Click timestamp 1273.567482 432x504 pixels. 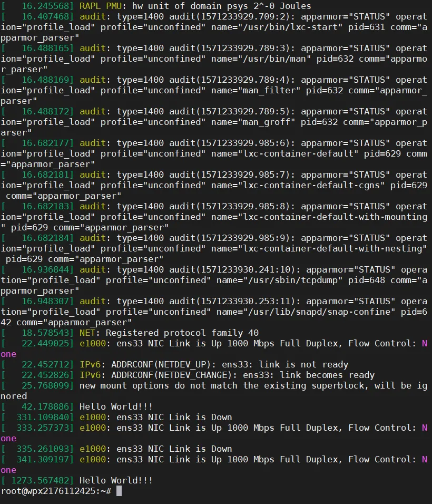pos(42,480)
